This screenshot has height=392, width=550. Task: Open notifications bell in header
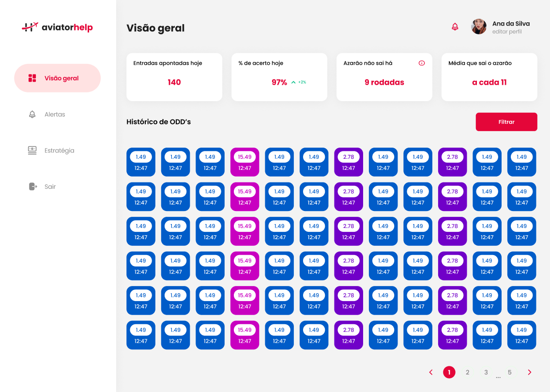click(455, 27)
